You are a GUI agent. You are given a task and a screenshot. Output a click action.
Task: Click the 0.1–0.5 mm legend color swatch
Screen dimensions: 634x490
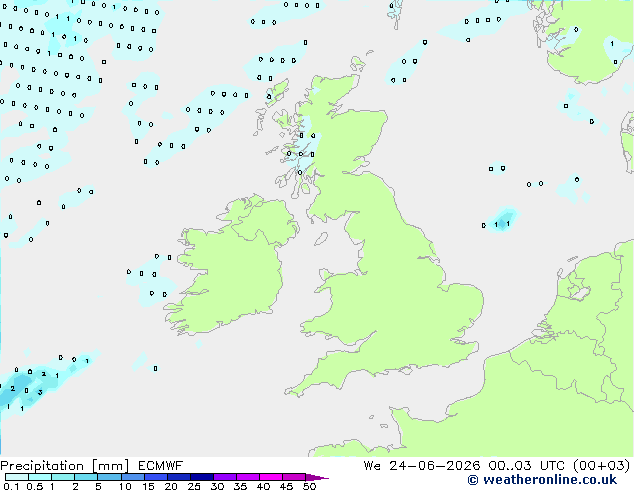17,477
